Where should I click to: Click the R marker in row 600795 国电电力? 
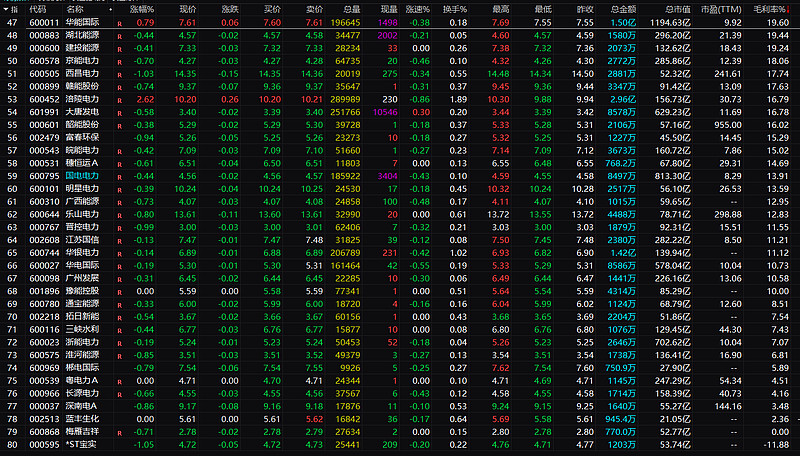coord(119,178)
